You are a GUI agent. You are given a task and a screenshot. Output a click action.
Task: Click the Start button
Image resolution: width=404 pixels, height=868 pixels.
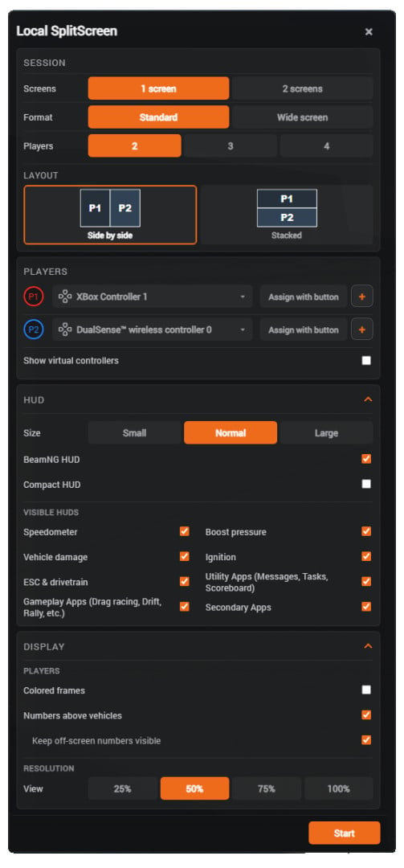click(x=345, y=833)
